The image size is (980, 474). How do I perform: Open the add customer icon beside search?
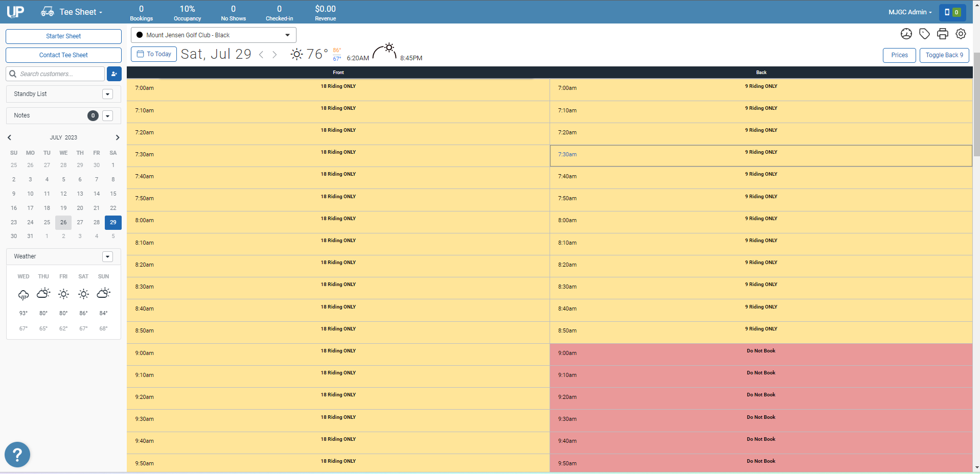pyautogui.click(x=114, y=74)
